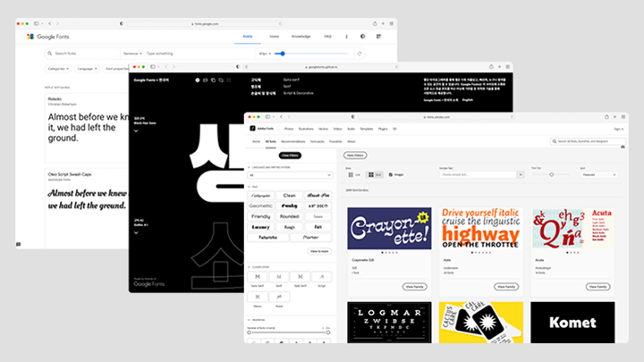Open the Categories dropdown in Google Fonts
This screenshot has height=362, width=644.
[58, 69]
